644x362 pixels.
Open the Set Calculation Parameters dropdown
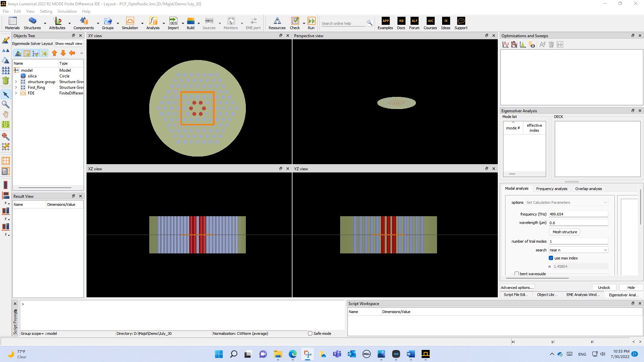click(566, 202)
